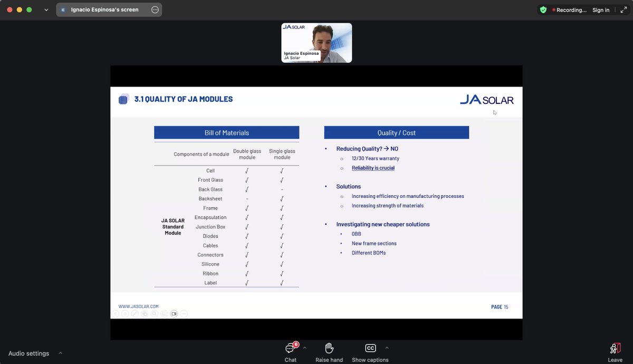Click the red close window button
633x364 pixels.
click(x=10, y=10)
